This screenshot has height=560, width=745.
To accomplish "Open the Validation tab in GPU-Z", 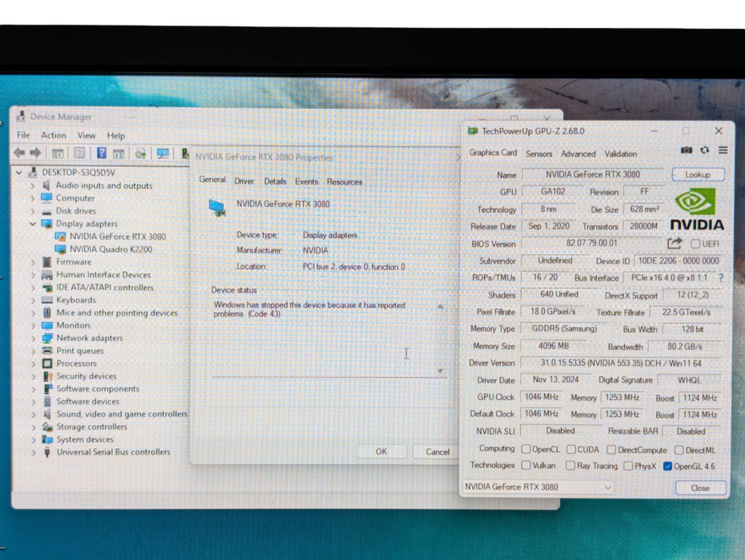I will point(620,154).
